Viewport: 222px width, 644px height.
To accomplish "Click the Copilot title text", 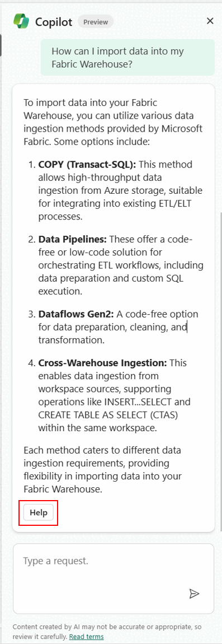I will (x=54, y=22).
